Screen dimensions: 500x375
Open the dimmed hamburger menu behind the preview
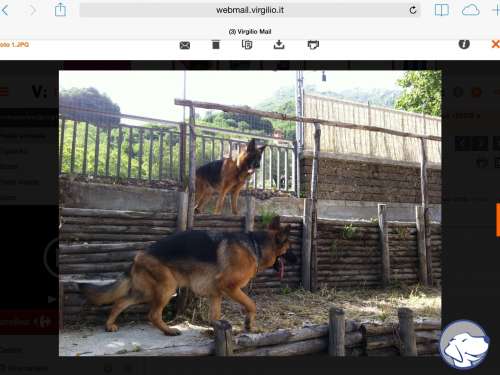4,91
